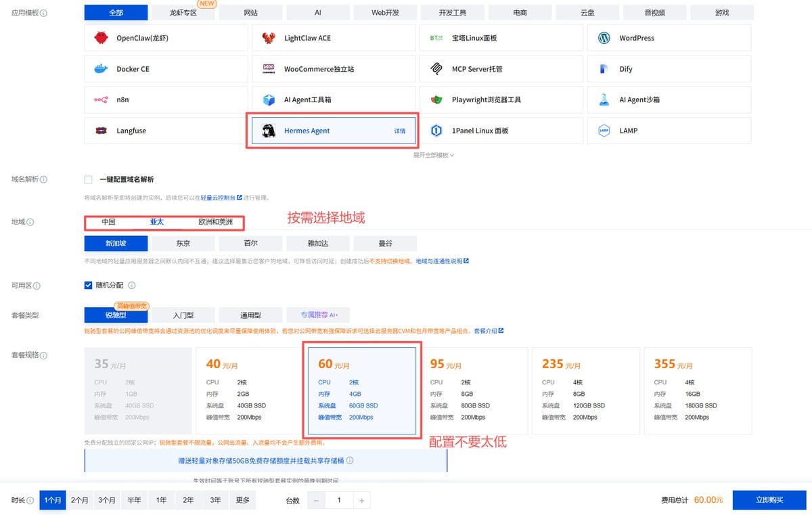Click the Dify logo icon

pyautogui.click(x=604, y=69)
